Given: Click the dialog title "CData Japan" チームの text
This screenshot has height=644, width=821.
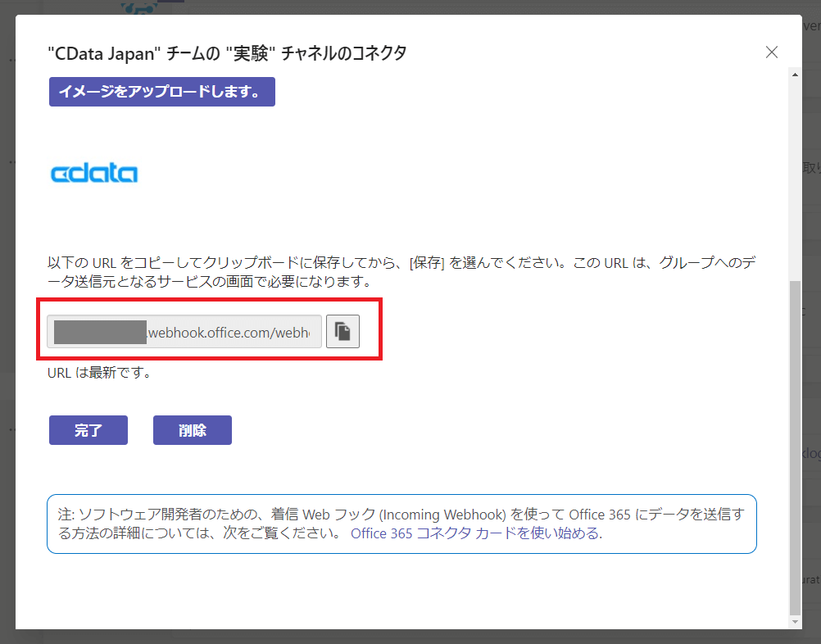Looking at the screenshot, I should tap(227, 53).
